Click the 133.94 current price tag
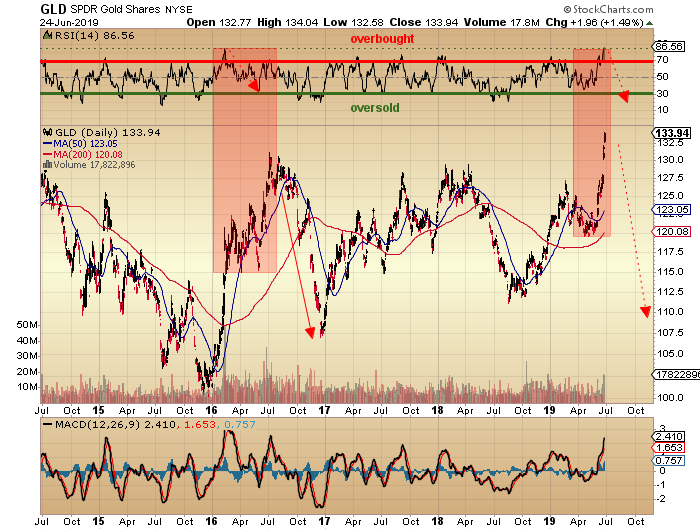 point(671,133)
